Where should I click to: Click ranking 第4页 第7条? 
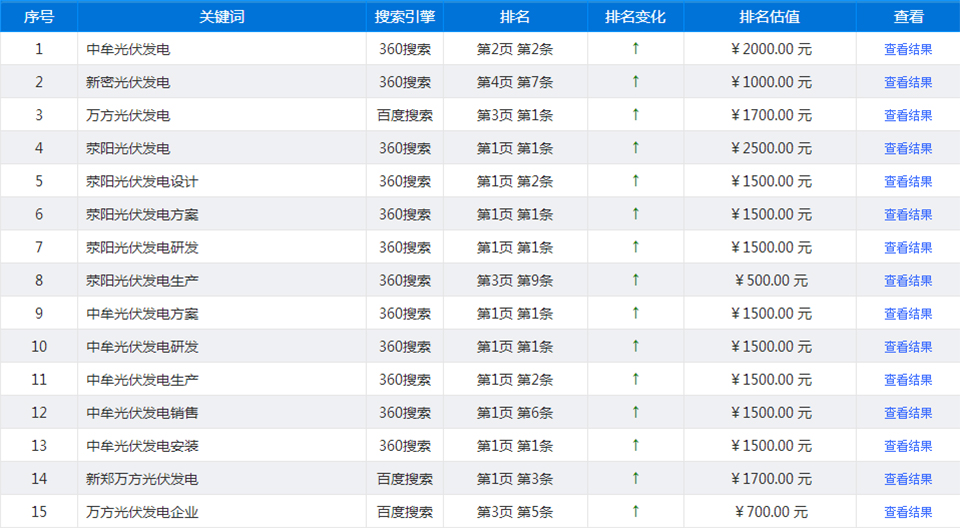click(515, 82)
